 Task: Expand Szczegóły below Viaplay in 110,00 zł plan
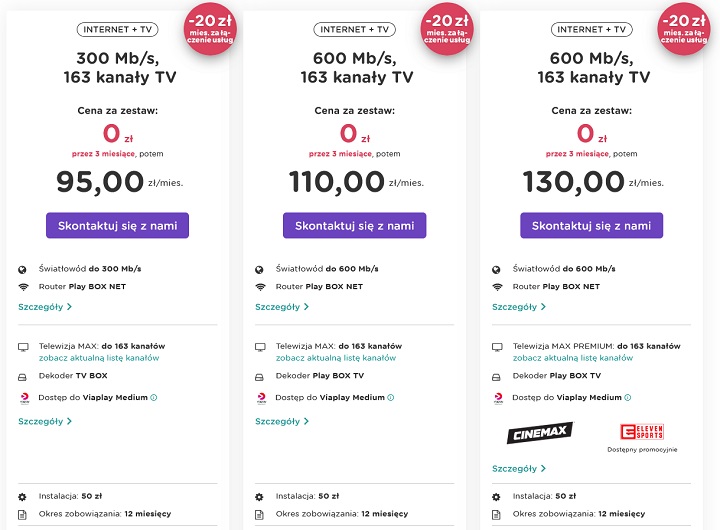(x=281, y=422)
